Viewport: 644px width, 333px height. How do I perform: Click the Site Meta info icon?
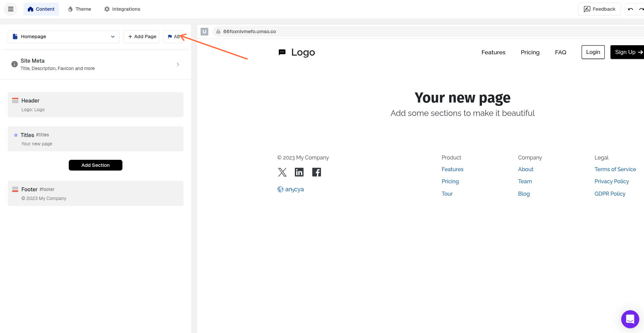[14, 64]
